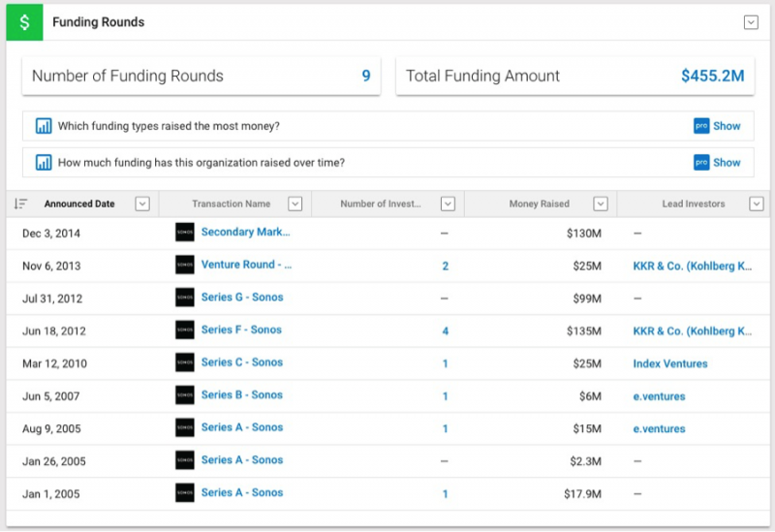Open e.ventures lead investor for Series B
The width and height of the screenshot is (775, 532).
coord(660,396)
